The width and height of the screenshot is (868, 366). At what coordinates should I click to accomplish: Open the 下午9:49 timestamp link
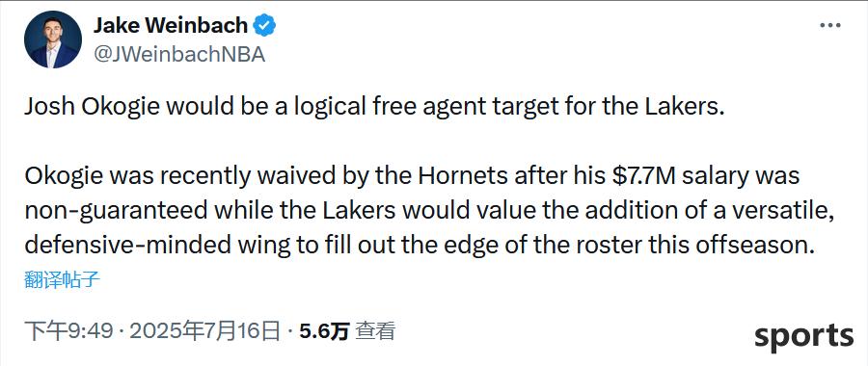pyautogui.click(x=68, y=331)
